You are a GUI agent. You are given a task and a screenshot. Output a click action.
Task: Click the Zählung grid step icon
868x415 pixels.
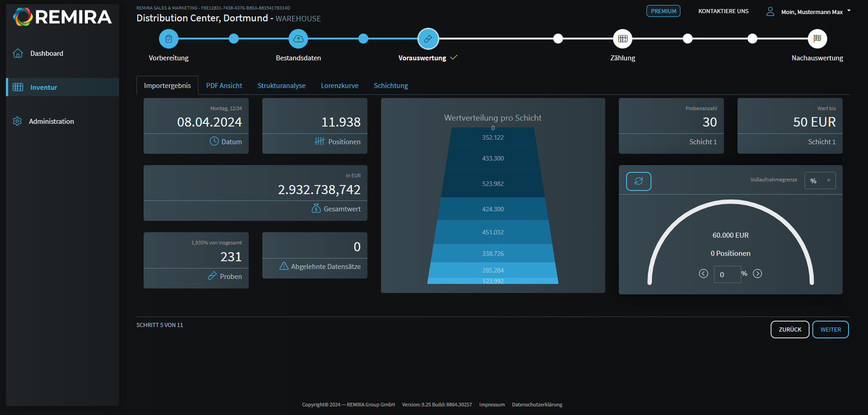coord(622,39)
